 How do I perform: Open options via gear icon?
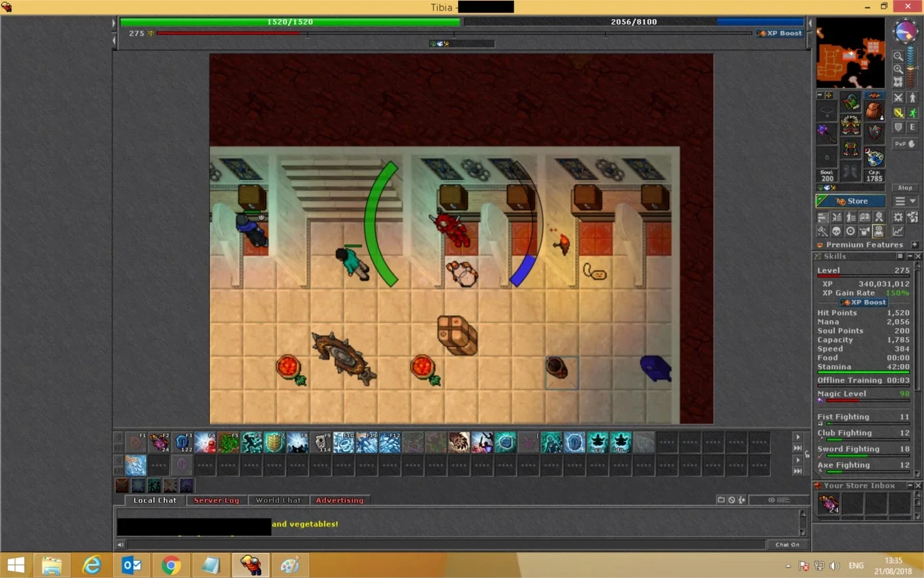(x=898, y=217)
